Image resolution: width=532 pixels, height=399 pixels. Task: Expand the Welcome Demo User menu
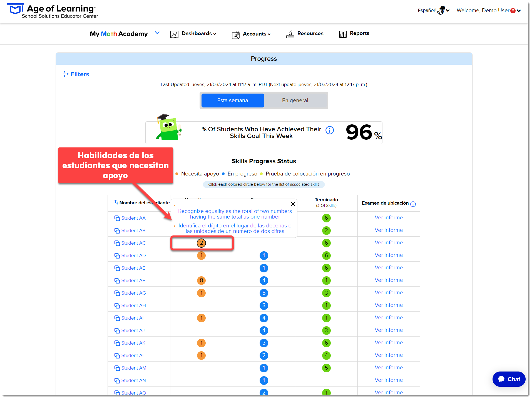(x=489, y=11)
